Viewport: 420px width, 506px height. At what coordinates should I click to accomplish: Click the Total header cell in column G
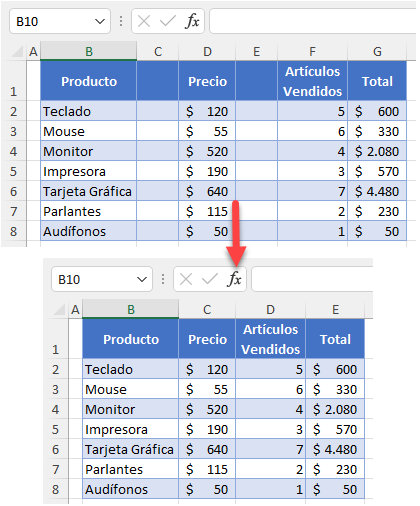pos(377,81)
